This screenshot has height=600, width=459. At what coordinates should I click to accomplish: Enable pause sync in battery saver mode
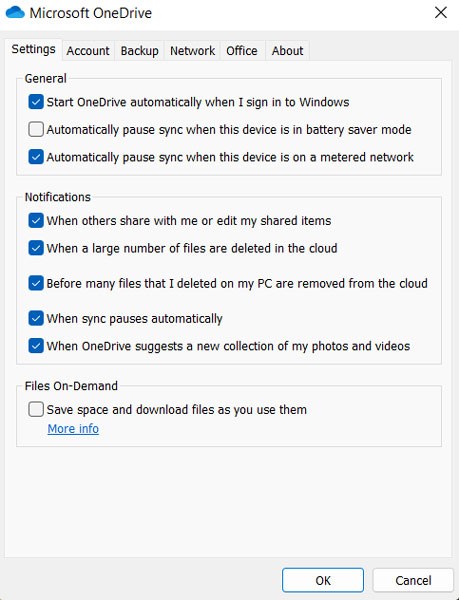coord(36,129)
